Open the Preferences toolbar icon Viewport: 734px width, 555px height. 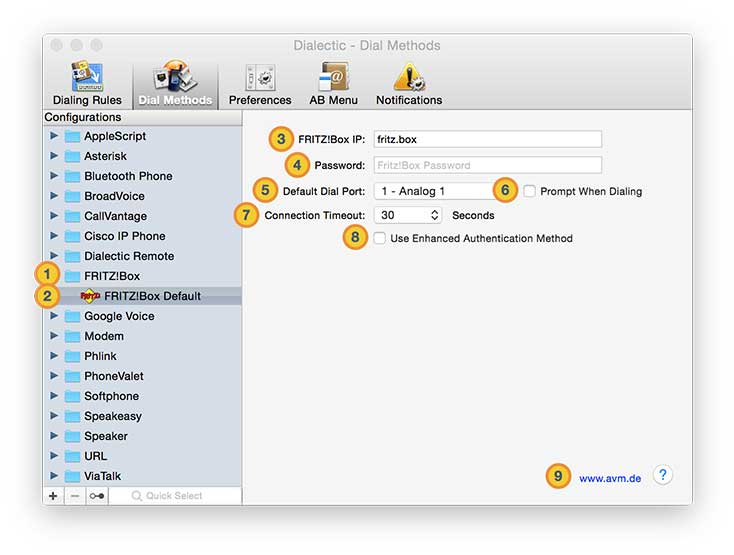[x=260, y=83]
